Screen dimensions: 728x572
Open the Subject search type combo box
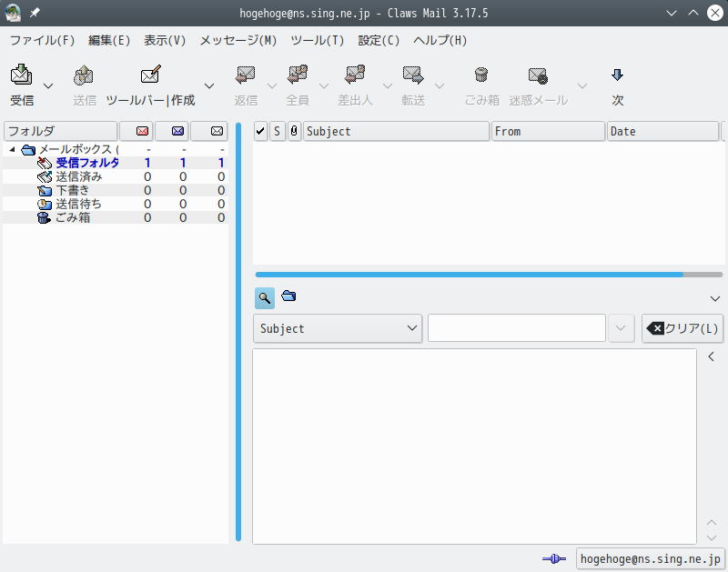coord(338,328)
